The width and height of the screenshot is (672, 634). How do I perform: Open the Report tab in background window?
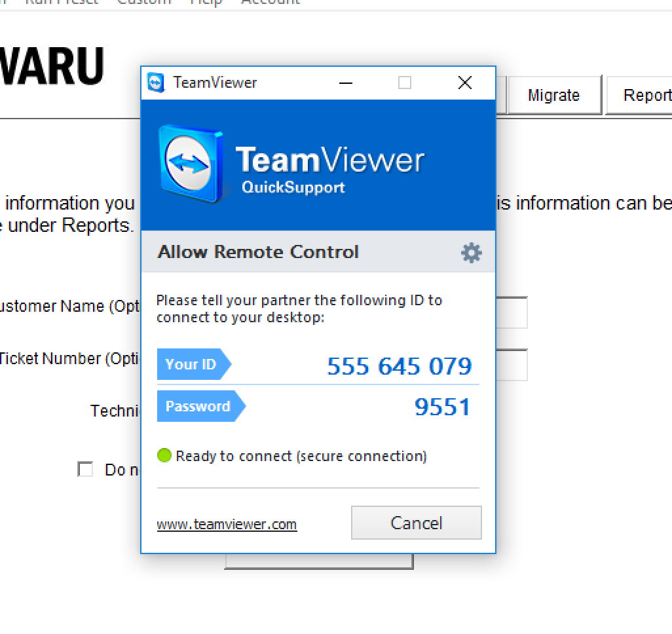tap(639, 95)
